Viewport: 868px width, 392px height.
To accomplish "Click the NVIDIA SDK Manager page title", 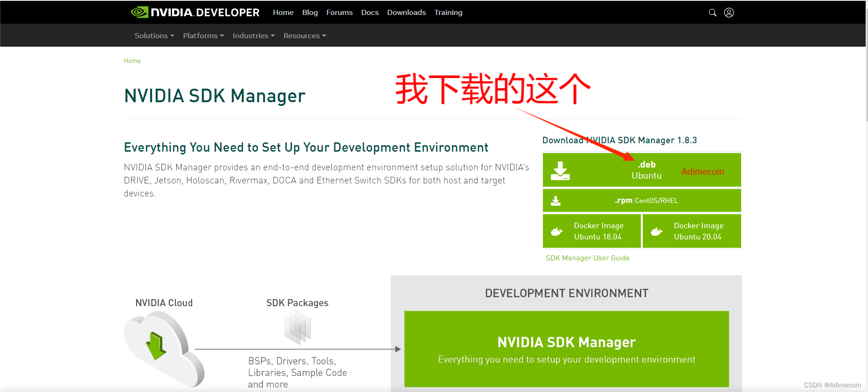I will click(x=215, y=96).
